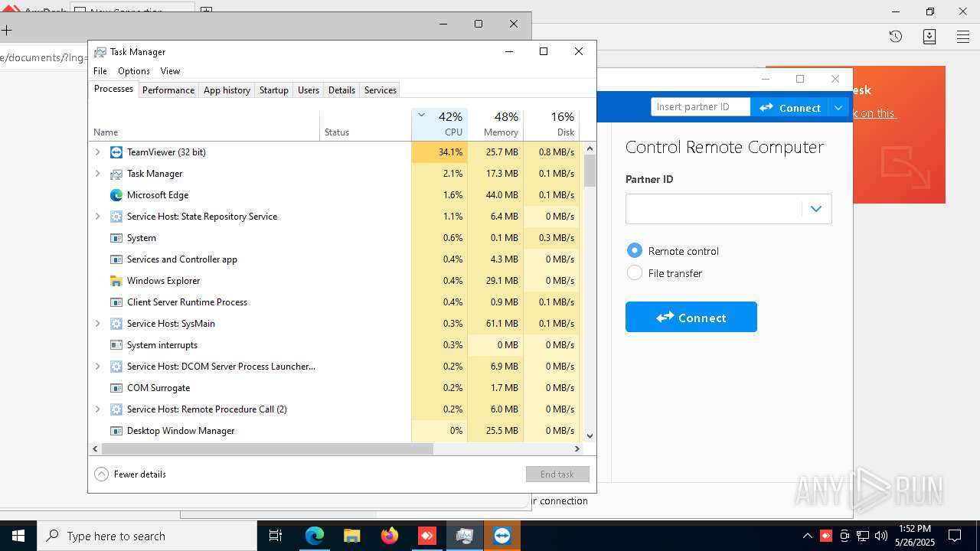The width and height of the screenshot is (980, 551).
Task: Click the Desktop Window Manager icon
Action: click(x=116, y=431)
